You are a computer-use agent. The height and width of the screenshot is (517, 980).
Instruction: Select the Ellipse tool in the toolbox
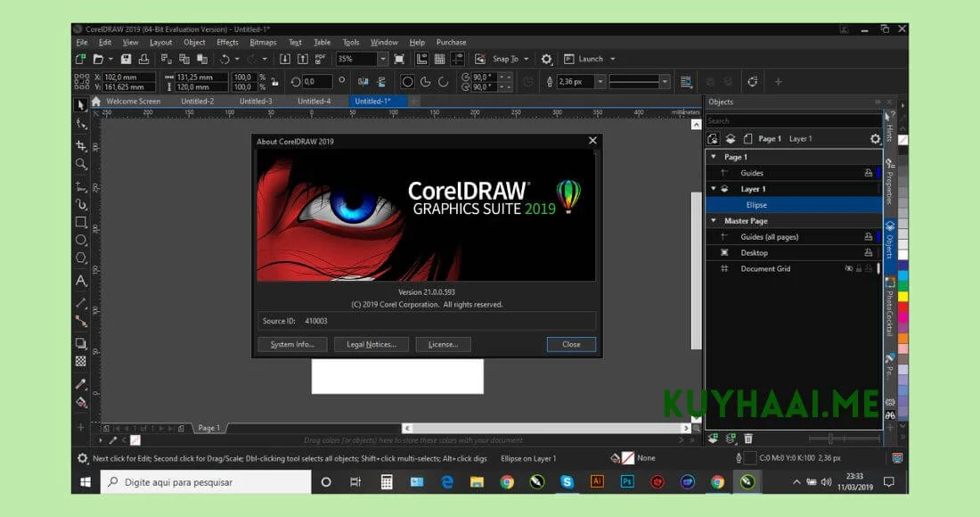pos(80,240)
